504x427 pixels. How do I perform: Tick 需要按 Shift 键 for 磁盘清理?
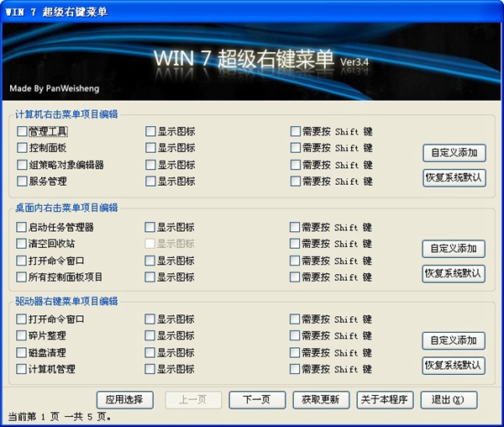[x=295, y=353]
